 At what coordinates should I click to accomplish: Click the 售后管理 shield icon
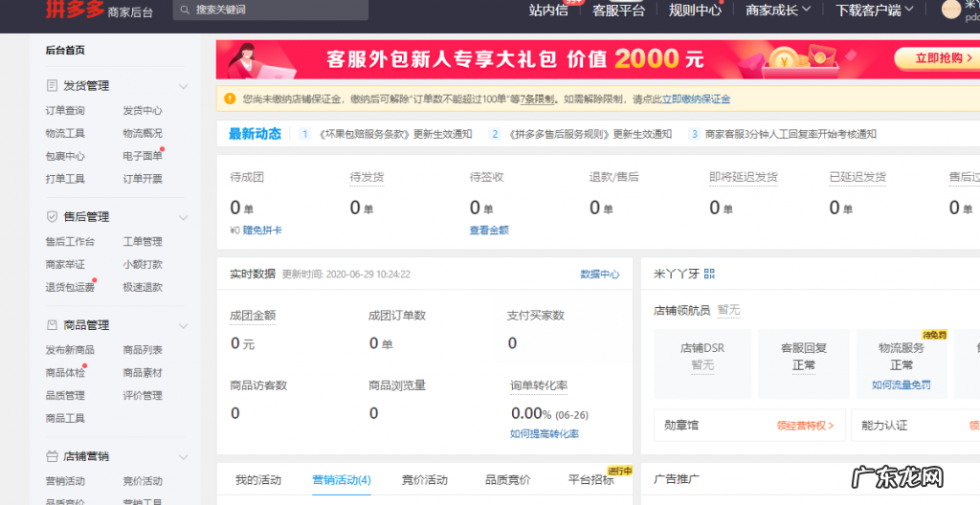point(53,217)
